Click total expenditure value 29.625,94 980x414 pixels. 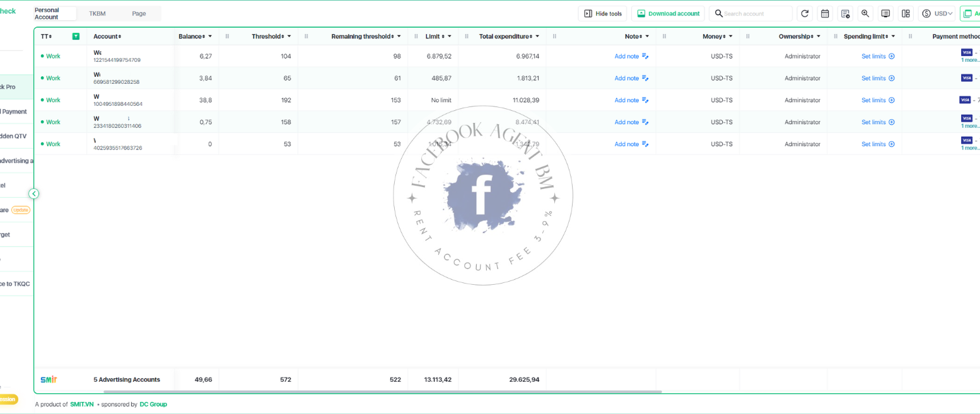coord(524,380)
